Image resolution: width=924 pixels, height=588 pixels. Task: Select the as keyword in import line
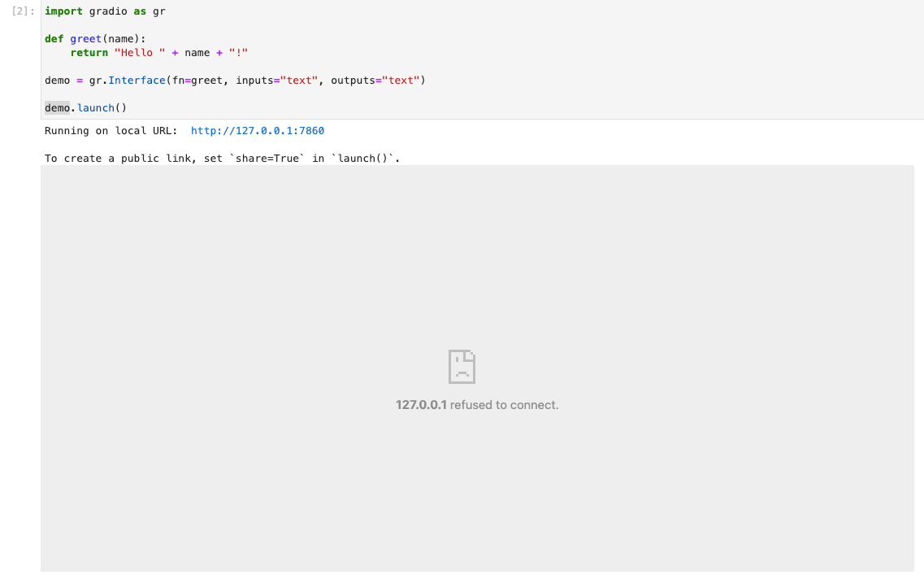pos(140,11)
